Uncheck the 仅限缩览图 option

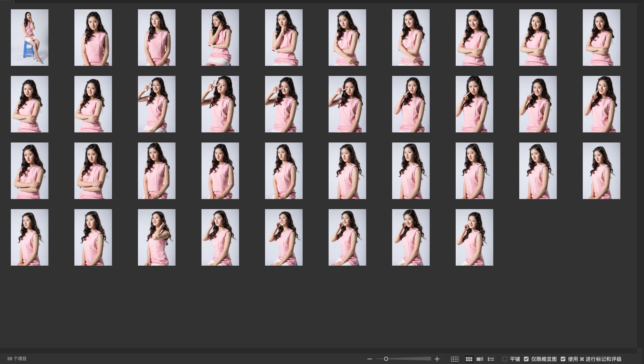(x=526, y=359)
